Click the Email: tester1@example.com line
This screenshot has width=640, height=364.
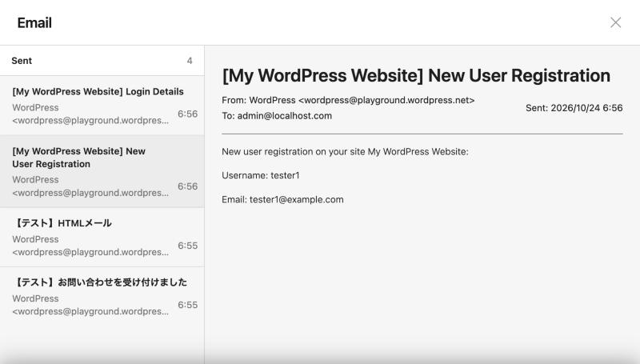pos(282,199)
